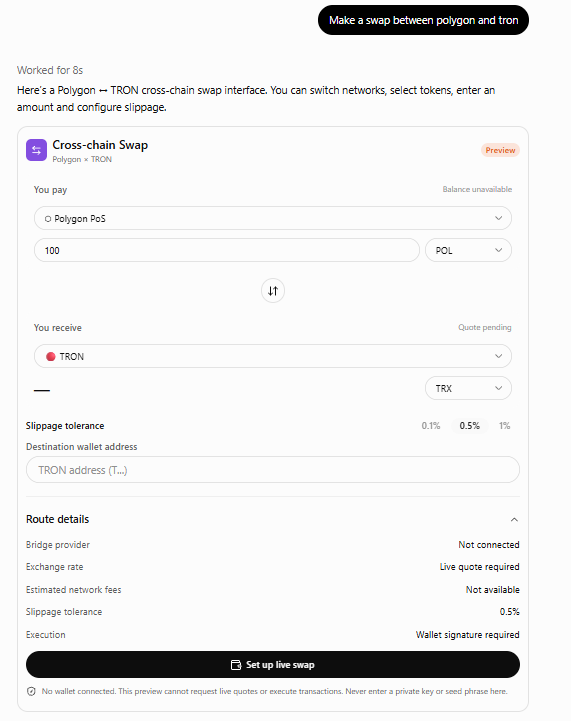Click the 0.5% value in Route details

click(x=509, y=612)
